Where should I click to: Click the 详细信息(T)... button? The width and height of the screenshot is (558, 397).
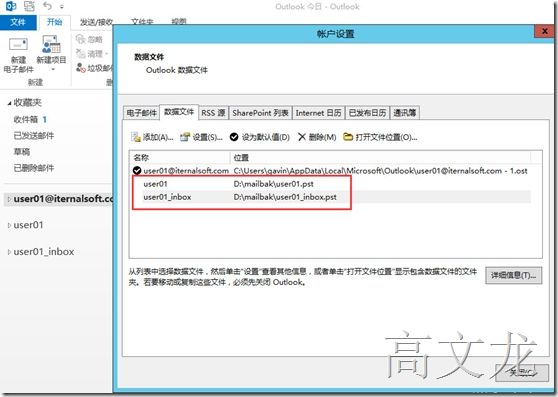514,275
